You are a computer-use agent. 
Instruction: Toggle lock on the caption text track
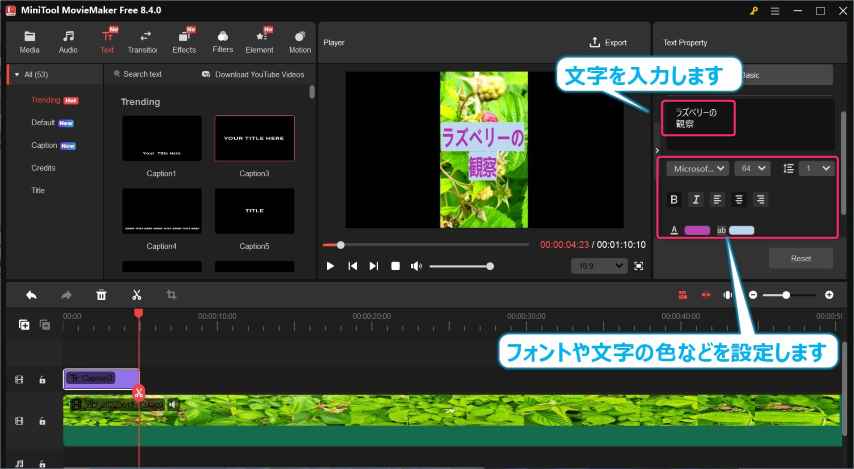pyautogui.click(x=42, y=380)
